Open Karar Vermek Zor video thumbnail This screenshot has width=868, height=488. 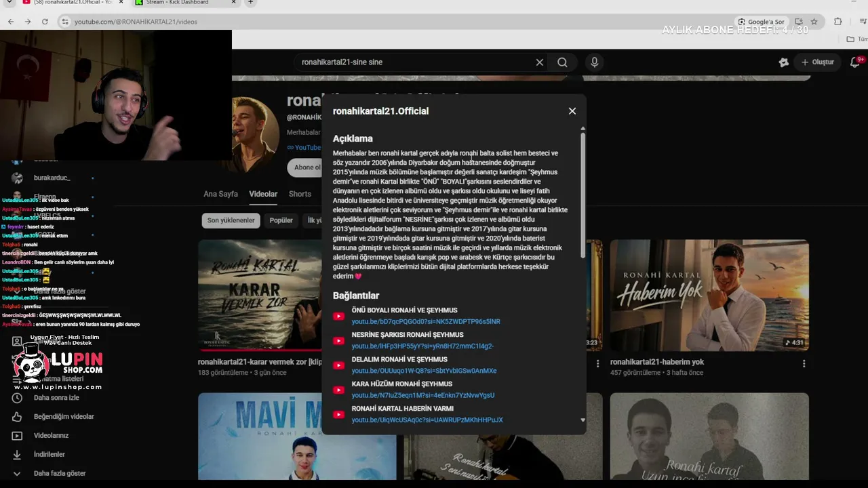(260, 296)
